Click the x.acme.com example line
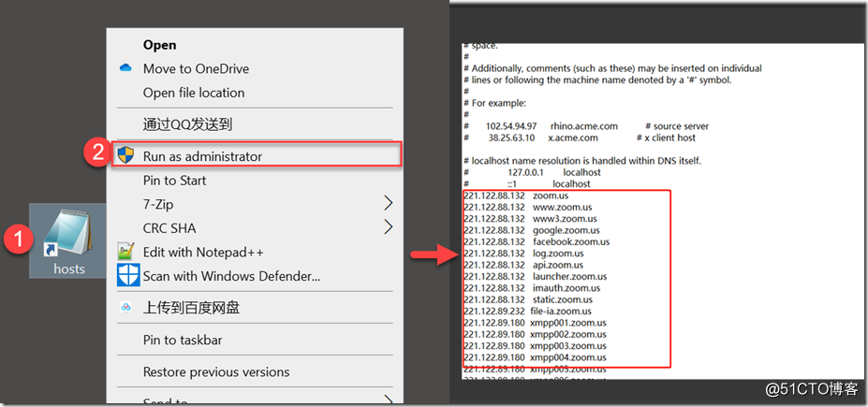Image resolution: width=868 pixels, height=407 pixels. [x=580, y=138]
